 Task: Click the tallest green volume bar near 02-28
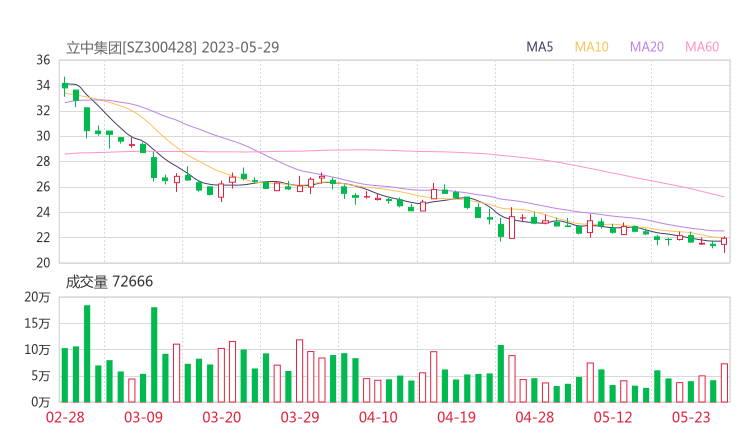pyautogui.click(x=87, y=354)
